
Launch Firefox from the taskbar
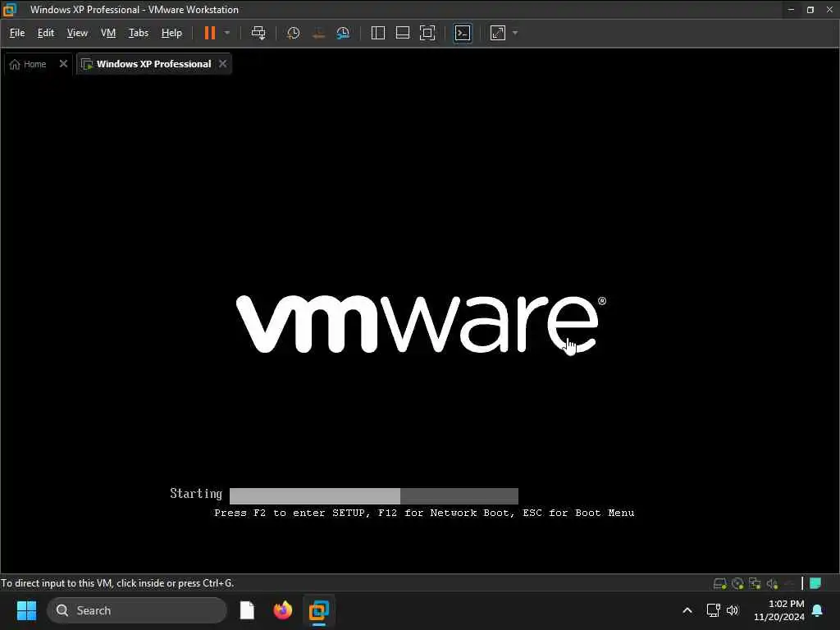click(283, 610)
